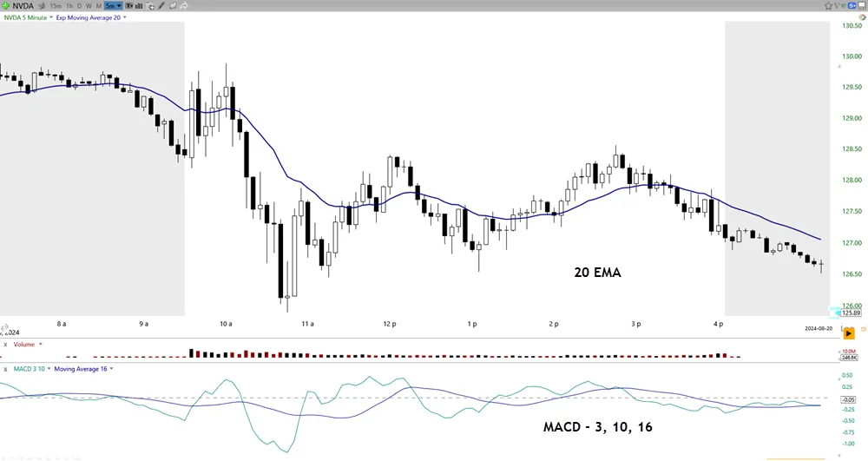The width and height of the screenshot is (868, 461).
Task: Click the 12 p time axis label
Action: [x=390, y=324]
